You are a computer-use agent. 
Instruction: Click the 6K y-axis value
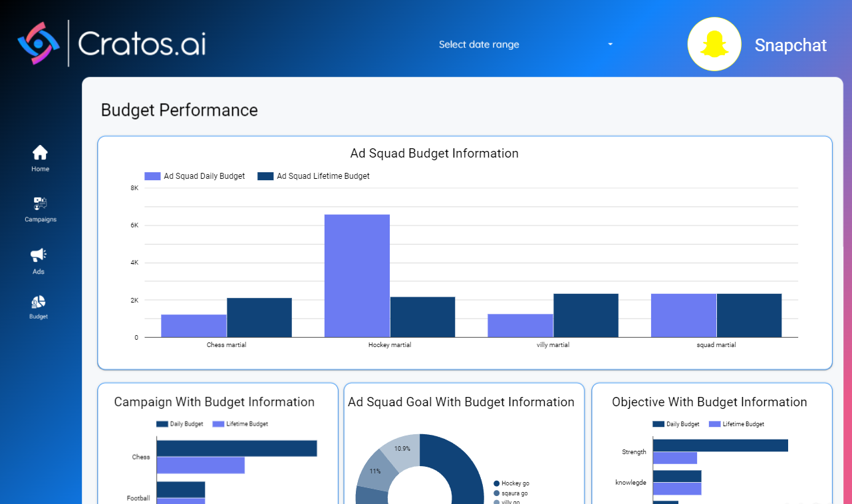pyautogui.click(x=134, y=225)
